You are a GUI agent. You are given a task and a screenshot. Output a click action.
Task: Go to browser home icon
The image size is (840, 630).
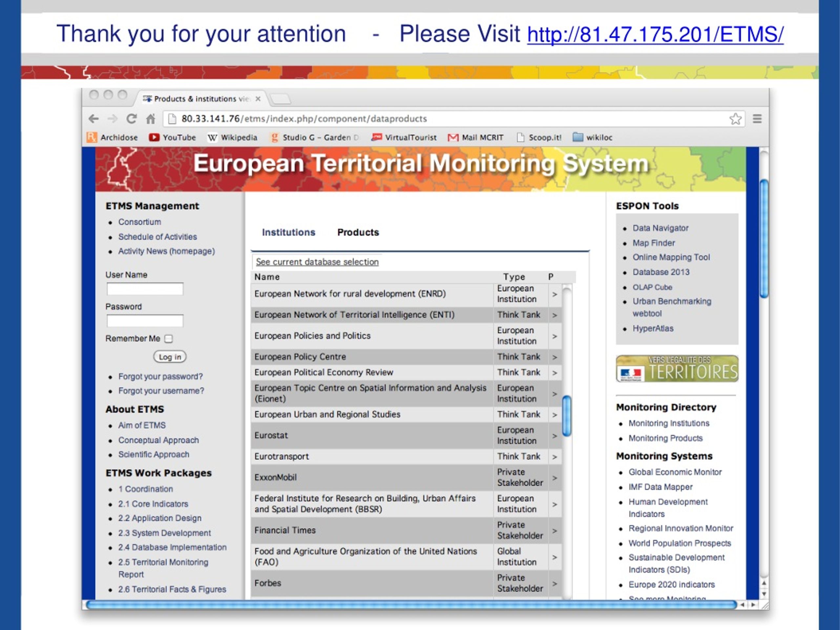[151, 119]
